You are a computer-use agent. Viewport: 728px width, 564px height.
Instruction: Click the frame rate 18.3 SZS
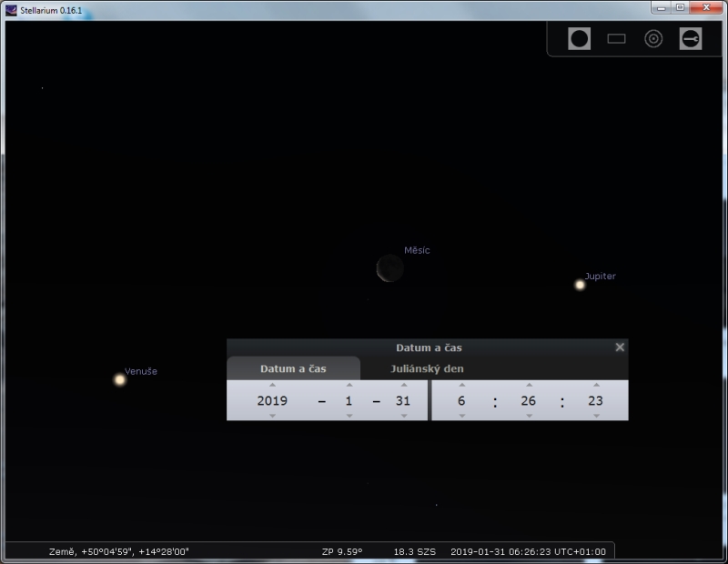415,551
